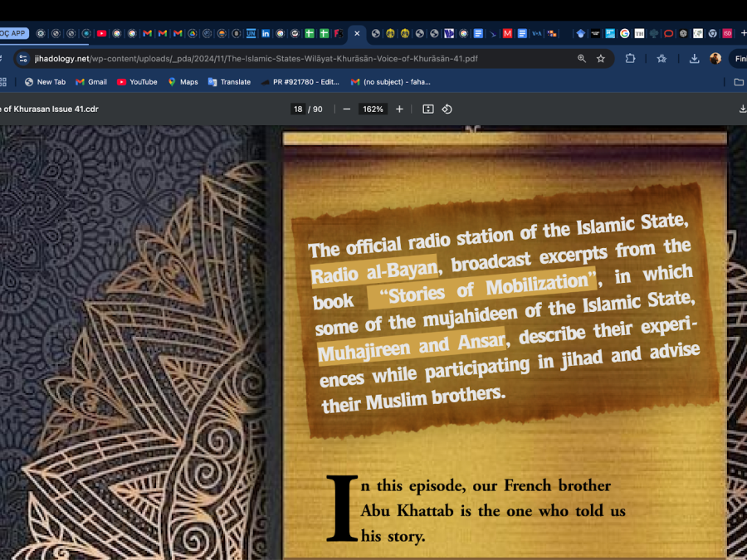Open the bookmarks list star icon
The image size is (747, 560).
(x=662, y=59)
